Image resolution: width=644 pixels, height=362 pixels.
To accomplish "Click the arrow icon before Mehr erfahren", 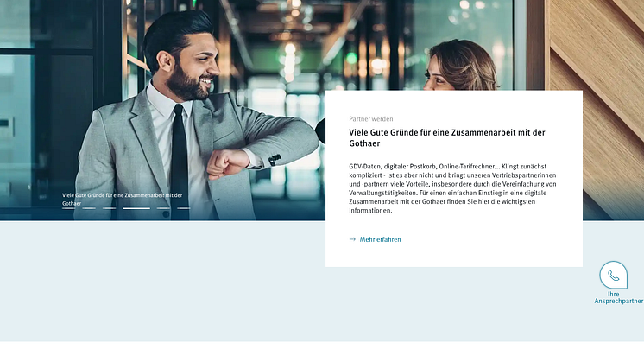I will coord(352,239).
